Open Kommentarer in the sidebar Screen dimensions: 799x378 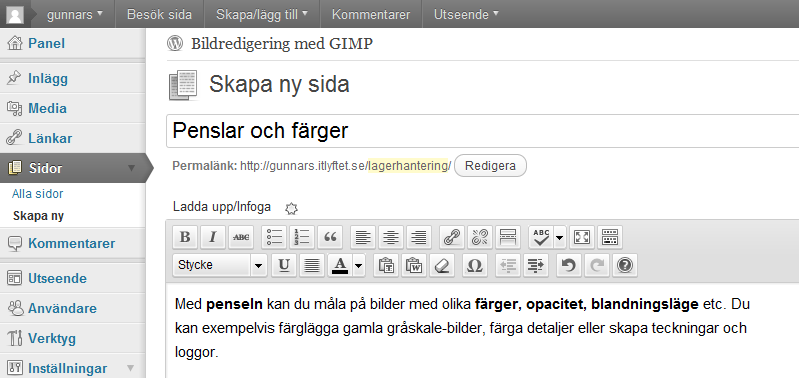point(71,244)
